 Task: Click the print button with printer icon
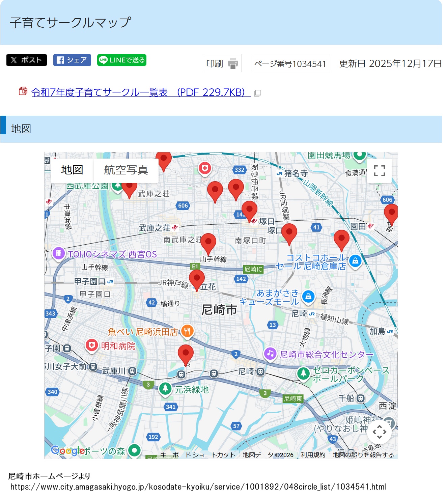coord(222,63)
